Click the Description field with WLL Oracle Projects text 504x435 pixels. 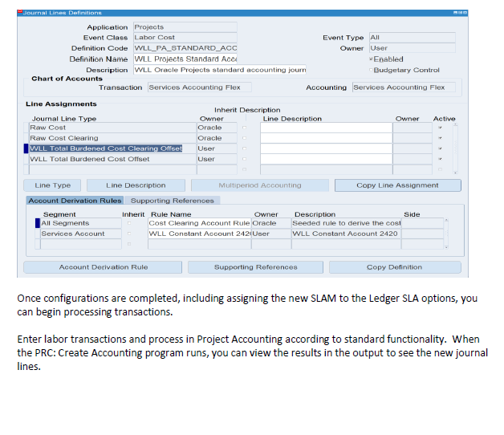220,70
